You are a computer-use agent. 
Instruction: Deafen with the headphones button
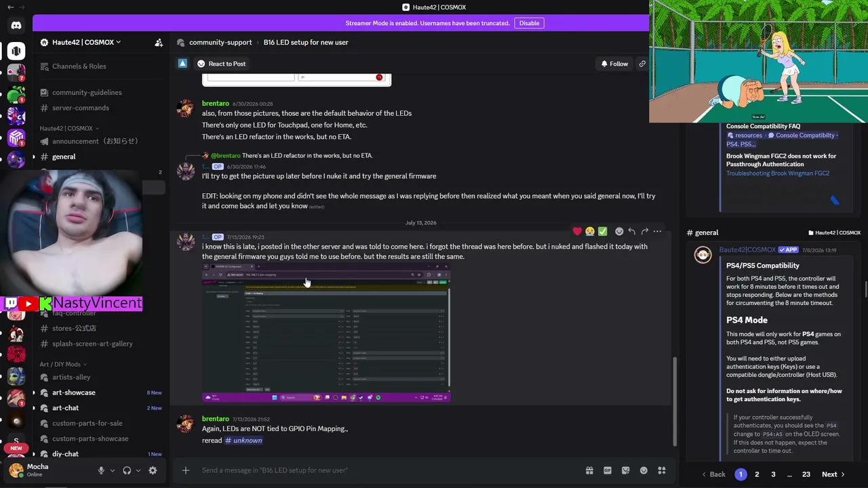click(127, 470)
